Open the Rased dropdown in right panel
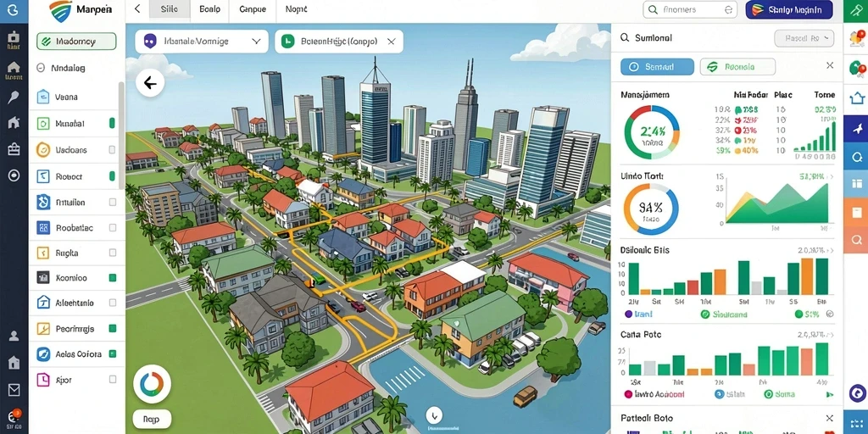Screen dimensions: 868x434 (804, 38)
